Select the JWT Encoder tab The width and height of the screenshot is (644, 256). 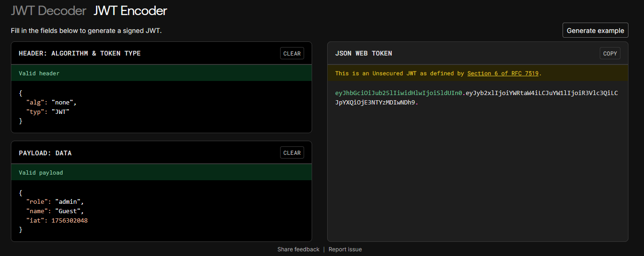pyautogui.click(x=130, y=10)
